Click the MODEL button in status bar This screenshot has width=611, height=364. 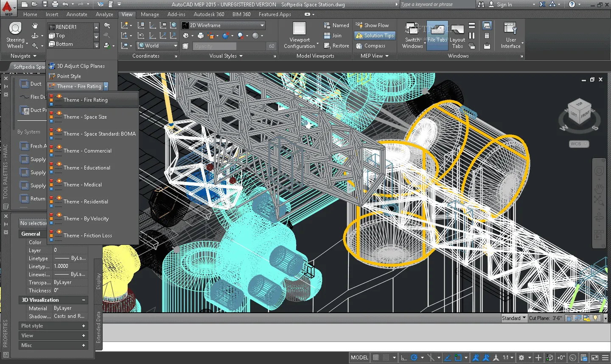click(359, 358)
